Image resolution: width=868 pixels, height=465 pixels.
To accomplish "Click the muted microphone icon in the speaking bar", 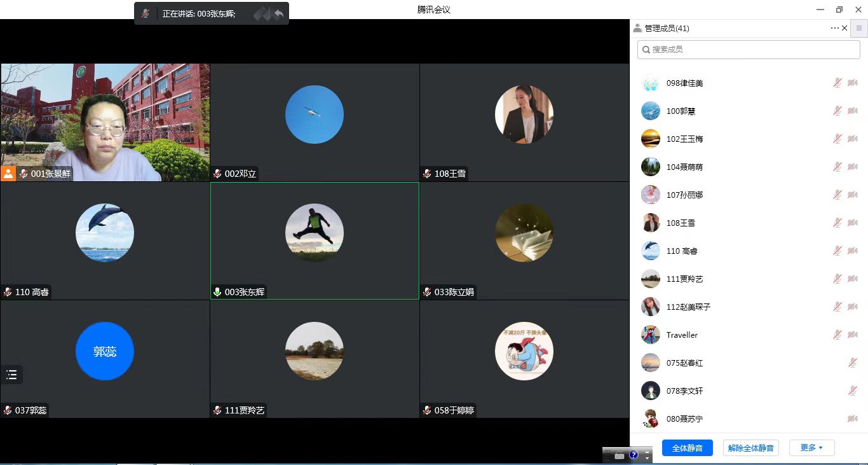I will (146, 13).
